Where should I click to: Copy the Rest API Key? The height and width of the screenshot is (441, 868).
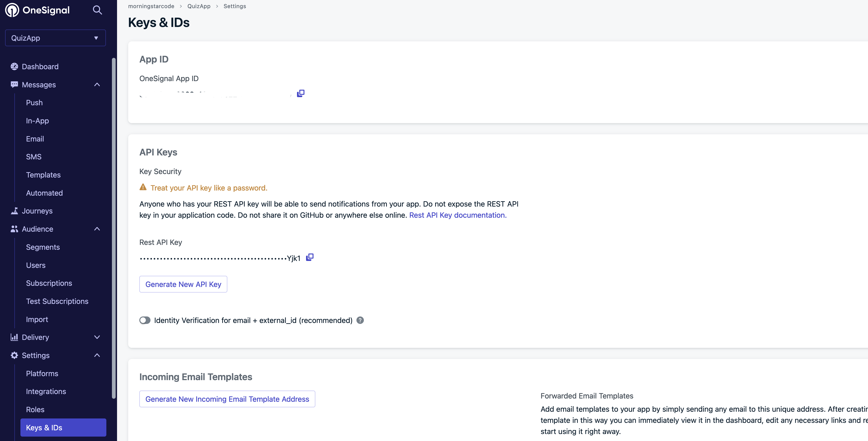click(310, 258)
